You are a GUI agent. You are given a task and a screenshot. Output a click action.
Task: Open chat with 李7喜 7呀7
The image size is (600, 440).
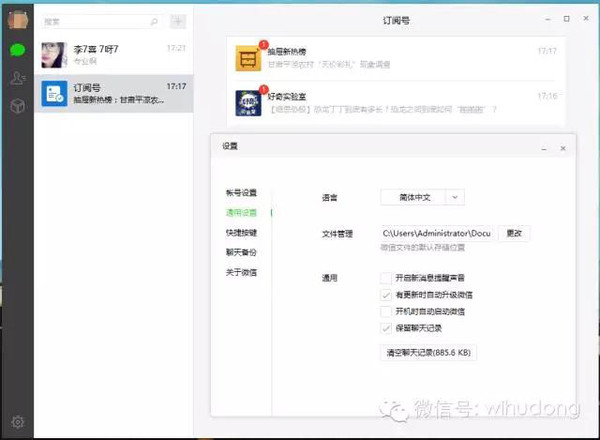pos(114,55)
